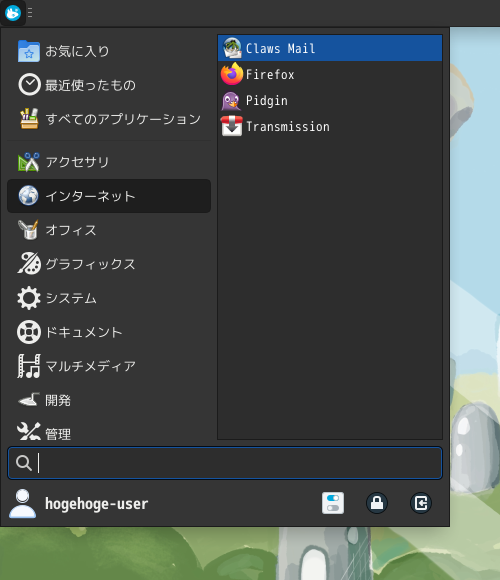Lock the screen with the padlock icon
The image size is (500, 580).
377,503
